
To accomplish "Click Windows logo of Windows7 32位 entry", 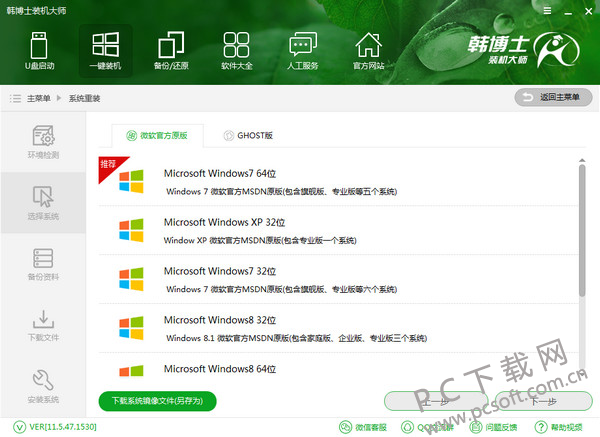I will [x=131, y=279].
